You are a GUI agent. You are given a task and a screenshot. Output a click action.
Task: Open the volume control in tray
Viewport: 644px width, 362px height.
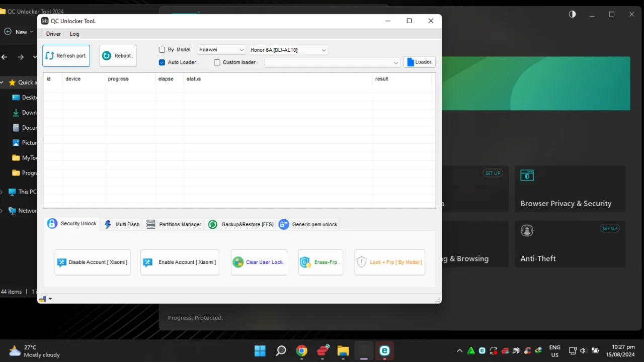584,351
